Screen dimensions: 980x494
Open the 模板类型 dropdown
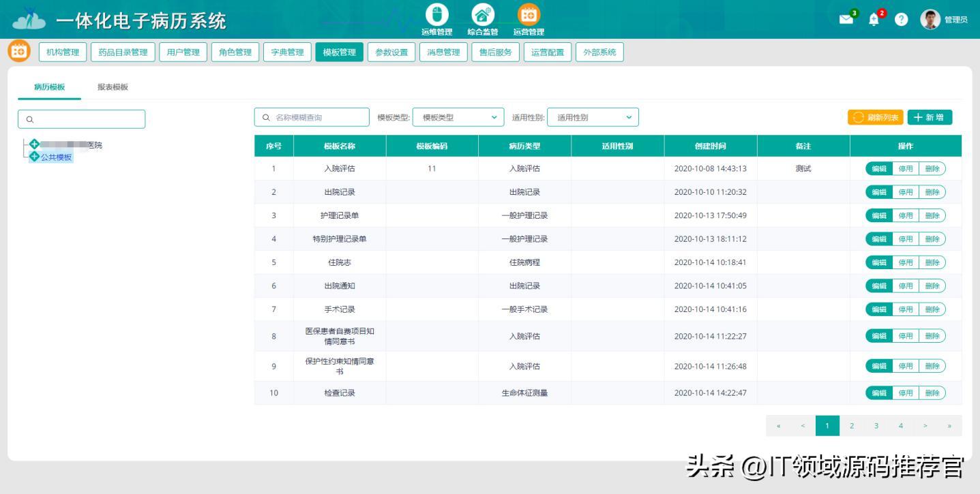coord(457,117)
